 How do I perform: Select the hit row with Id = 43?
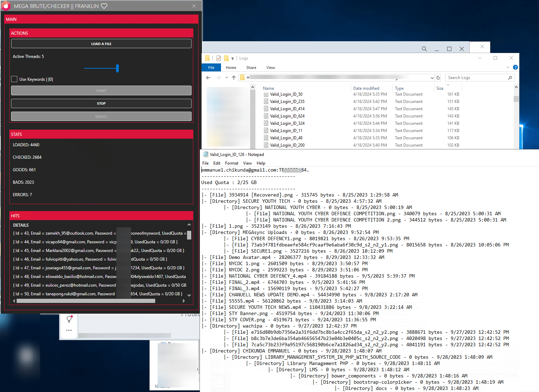coord(99,233)
